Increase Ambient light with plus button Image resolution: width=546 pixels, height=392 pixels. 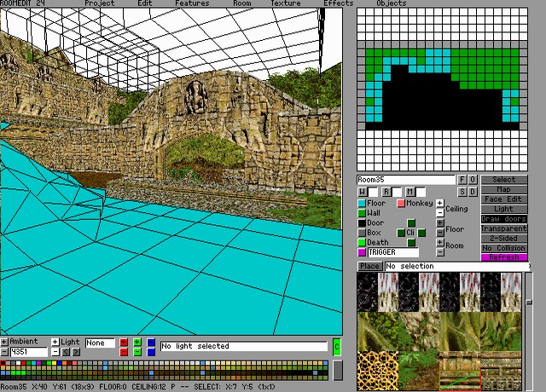tap(4, 342)
